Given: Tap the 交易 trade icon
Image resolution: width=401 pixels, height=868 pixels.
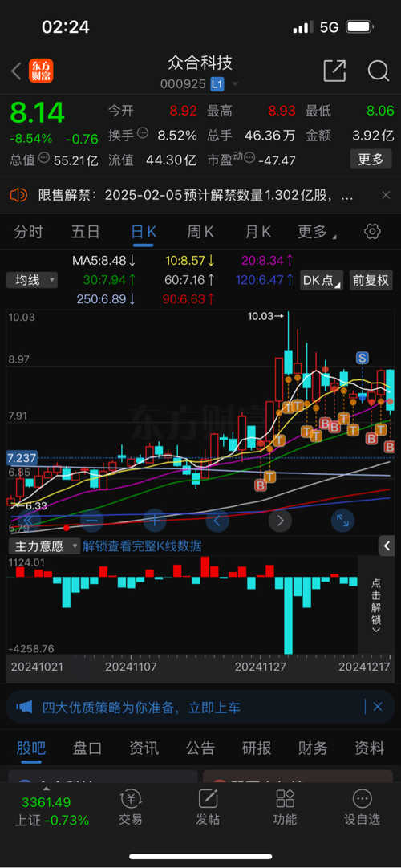Looking at the screenshot, I should 130,807.
